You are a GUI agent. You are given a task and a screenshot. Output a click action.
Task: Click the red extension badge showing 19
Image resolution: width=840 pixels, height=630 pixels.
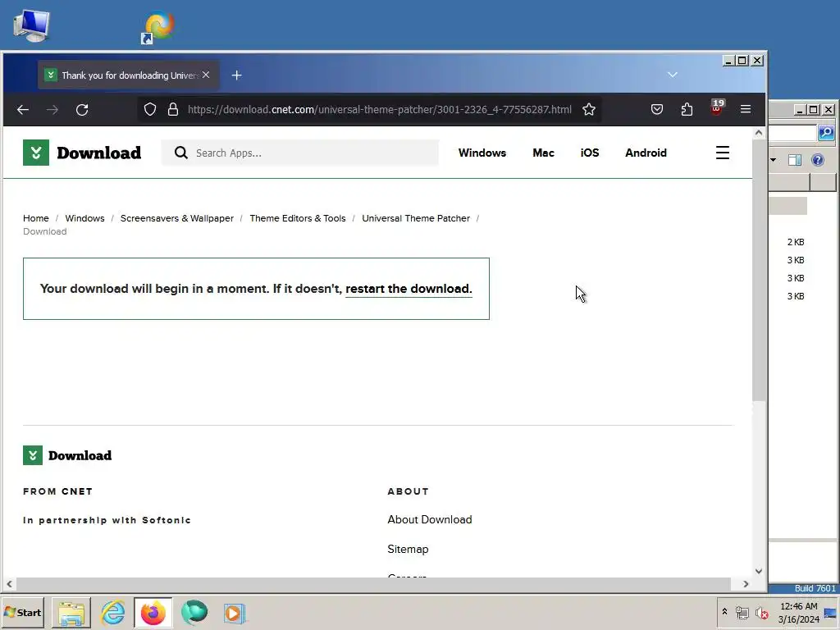[717, 107]
